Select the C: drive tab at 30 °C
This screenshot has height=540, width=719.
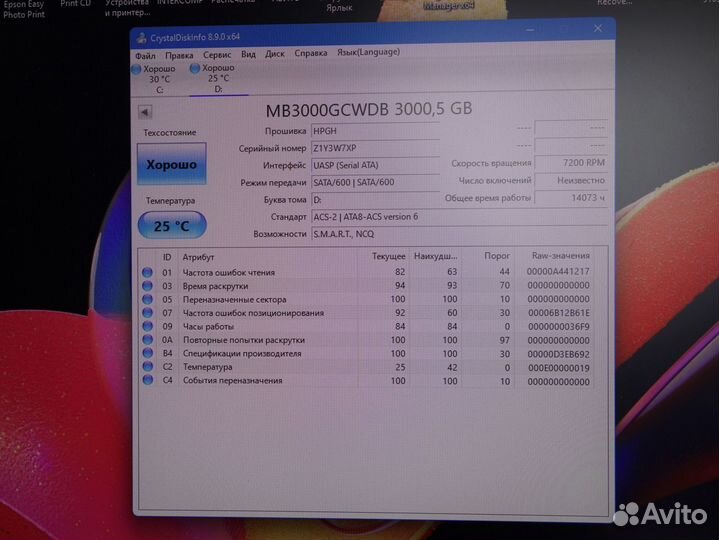[157, 79]
